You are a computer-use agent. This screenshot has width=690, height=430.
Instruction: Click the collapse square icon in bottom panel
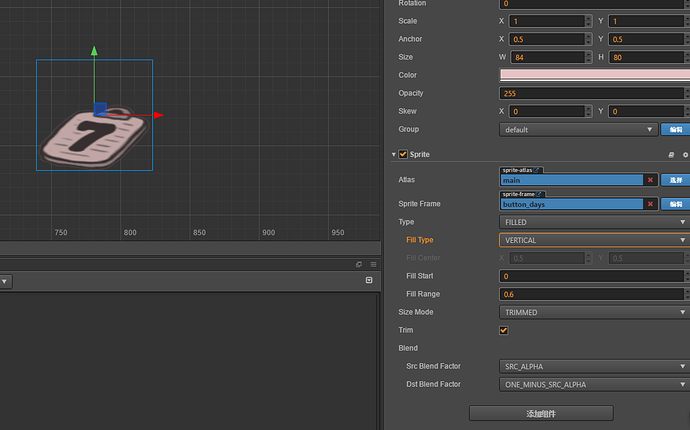[x=369, y=280]
